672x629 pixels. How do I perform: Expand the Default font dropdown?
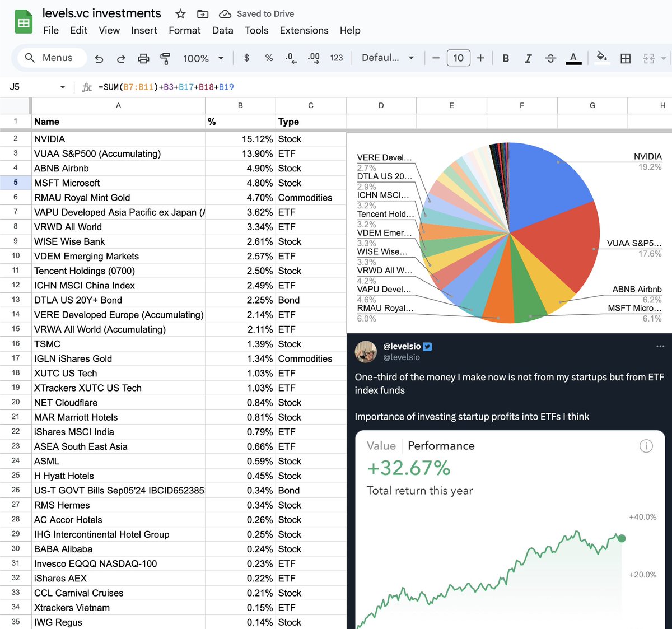coord(388,58)
